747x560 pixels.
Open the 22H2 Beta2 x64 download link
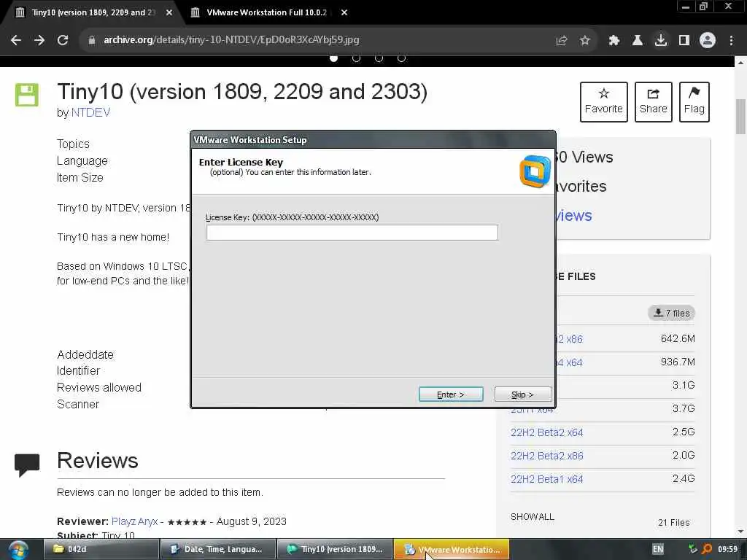point(546,432)
